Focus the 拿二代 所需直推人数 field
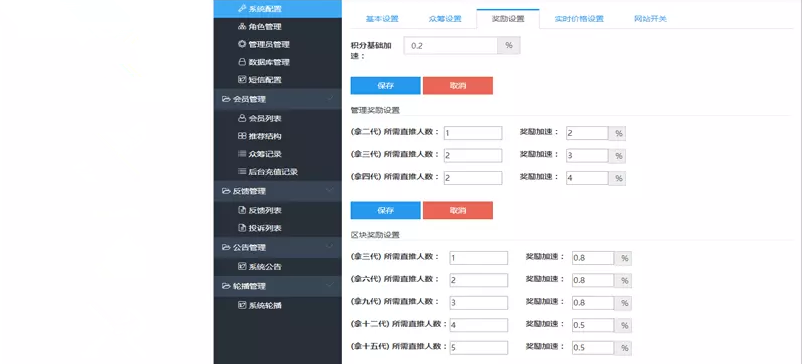 tap(473, 133)
